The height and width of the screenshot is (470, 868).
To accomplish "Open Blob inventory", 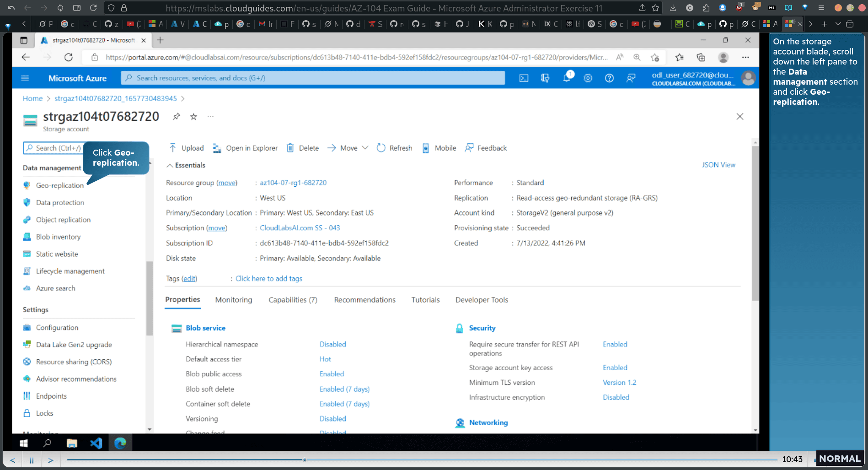I will coord(58,237).
